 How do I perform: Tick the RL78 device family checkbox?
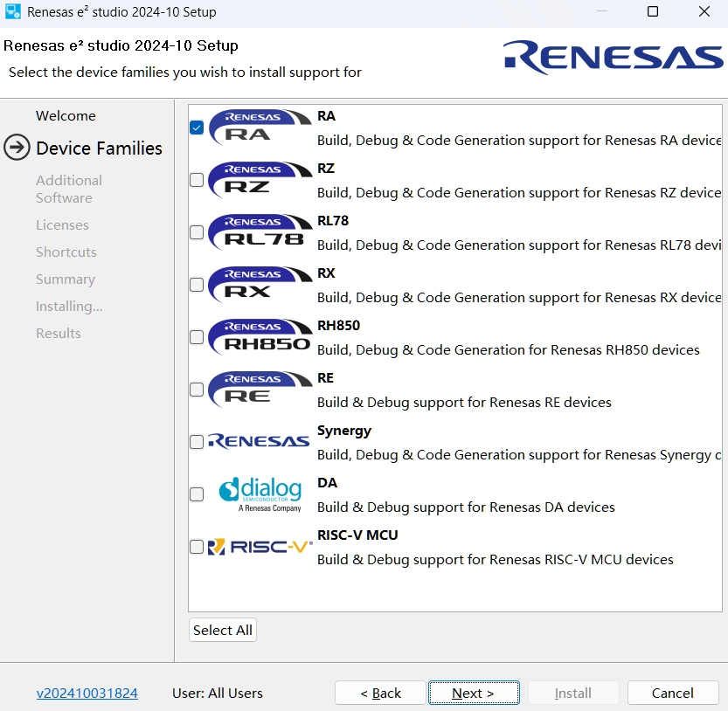(197, 232)
